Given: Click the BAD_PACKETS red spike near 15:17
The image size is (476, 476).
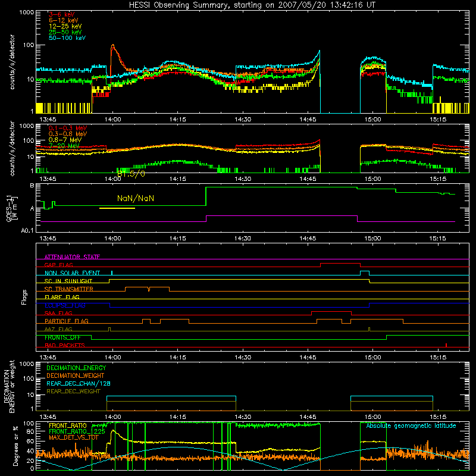Looking at the screenshot, I should coord(446,345).
